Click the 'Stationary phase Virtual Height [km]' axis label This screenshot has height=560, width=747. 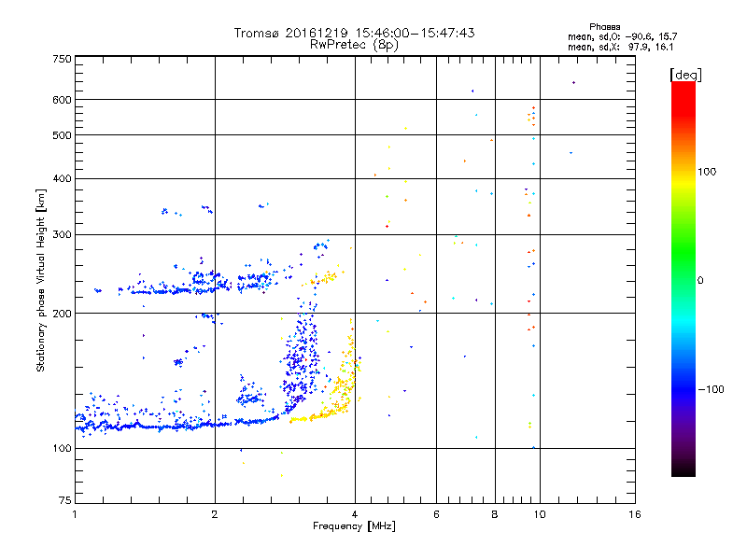pyautogui.click(x=41, y=280)
